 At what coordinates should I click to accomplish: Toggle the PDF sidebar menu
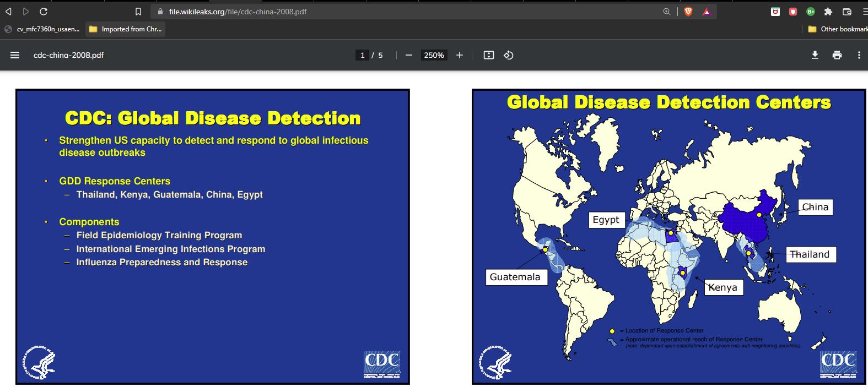click(x=15, y=55)
